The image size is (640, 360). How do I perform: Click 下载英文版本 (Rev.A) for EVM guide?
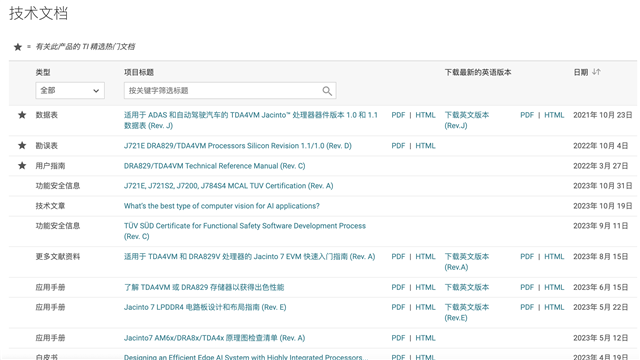467,262
